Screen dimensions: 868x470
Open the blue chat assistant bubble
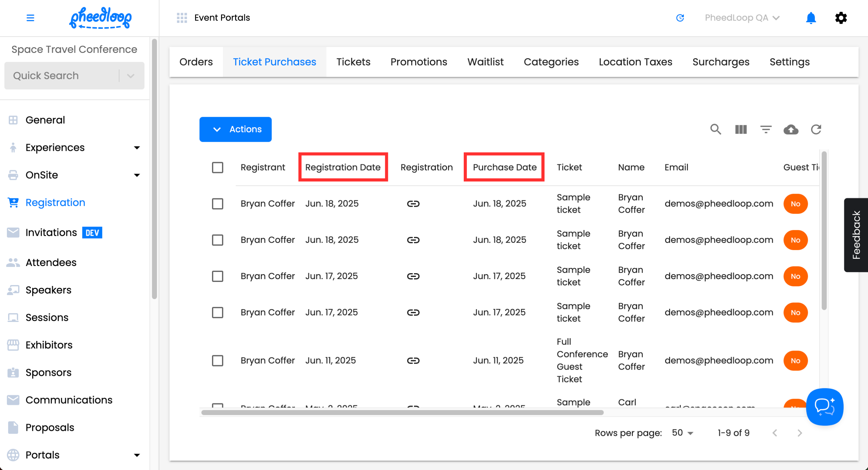(824, 406)
